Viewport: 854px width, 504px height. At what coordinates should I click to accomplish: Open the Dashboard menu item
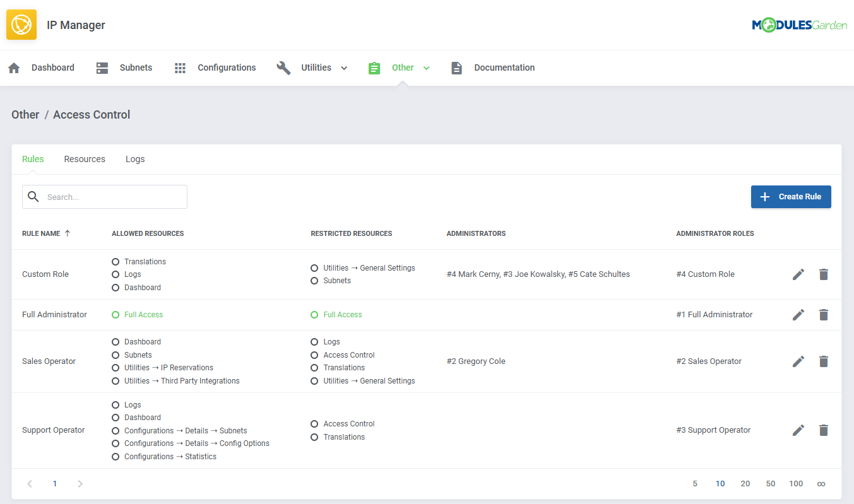[x=53, y=68]
